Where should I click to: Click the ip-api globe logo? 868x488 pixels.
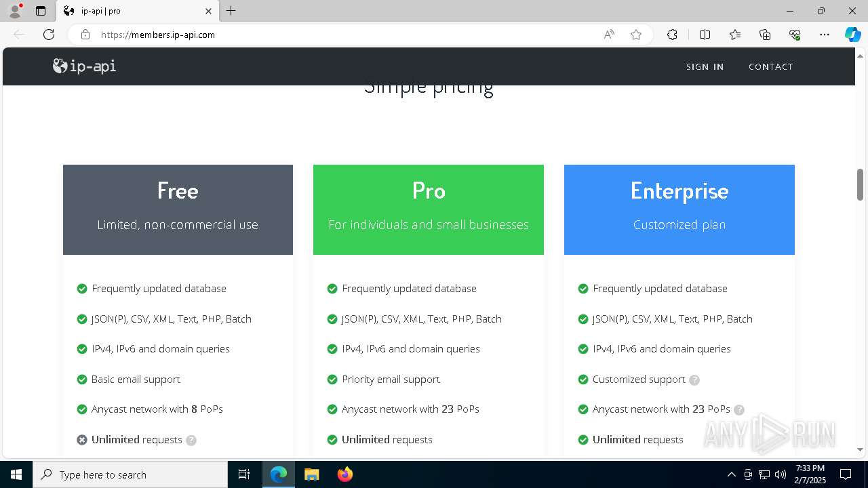84,66
